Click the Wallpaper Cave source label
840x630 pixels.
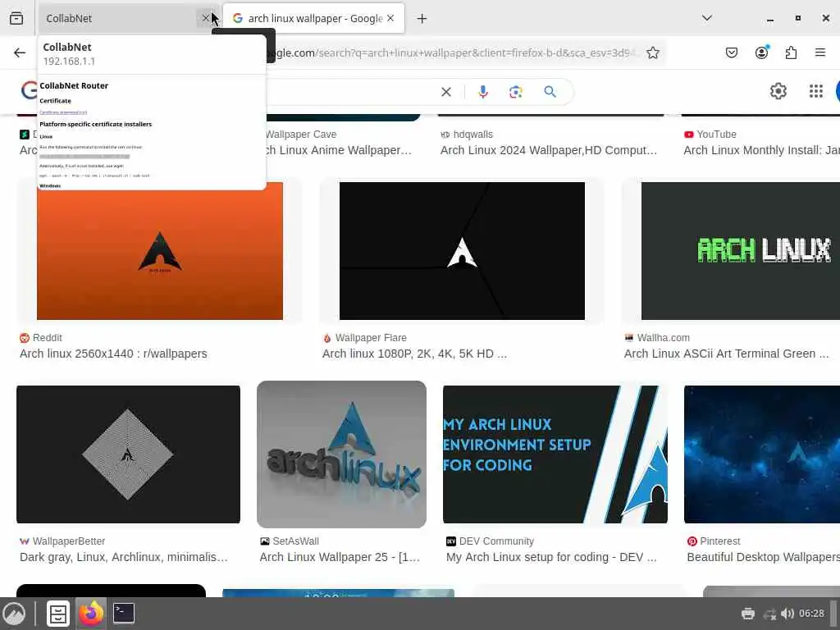301,135
